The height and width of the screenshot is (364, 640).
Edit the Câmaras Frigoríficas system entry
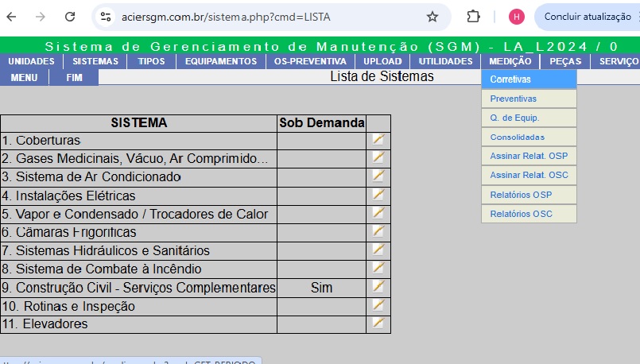tap(378, 232)
